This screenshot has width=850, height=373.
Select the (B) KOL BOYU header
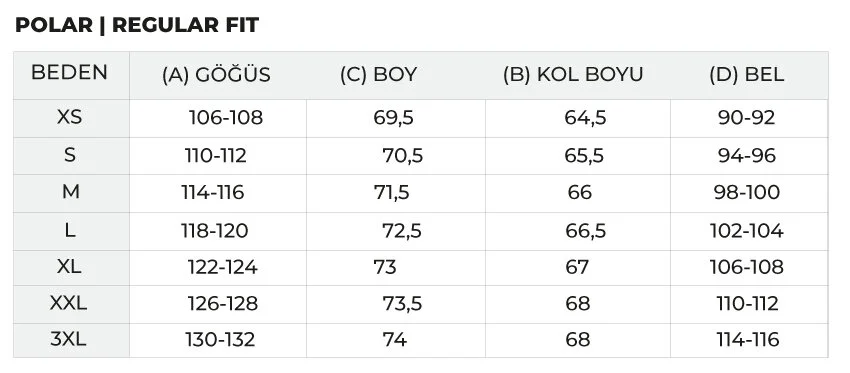click(573, 75)
